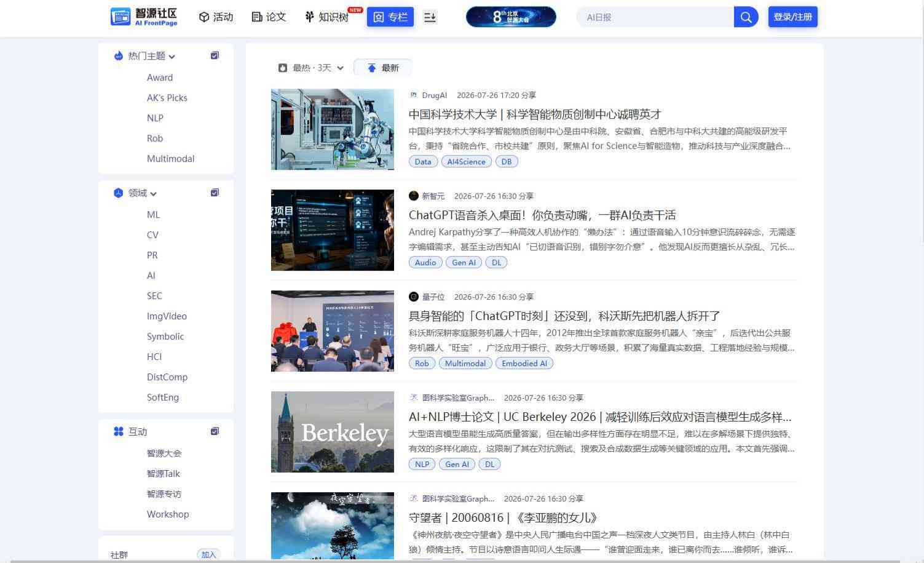Click the DrugAI source avatar
Viewport: 924px width, 563px height.
click(x=414, y=95)
